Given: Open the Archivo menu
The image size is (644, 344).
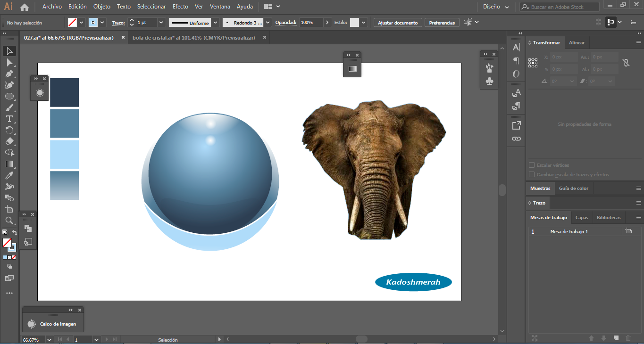Looking at the screenshot, I should coord(52,7).
